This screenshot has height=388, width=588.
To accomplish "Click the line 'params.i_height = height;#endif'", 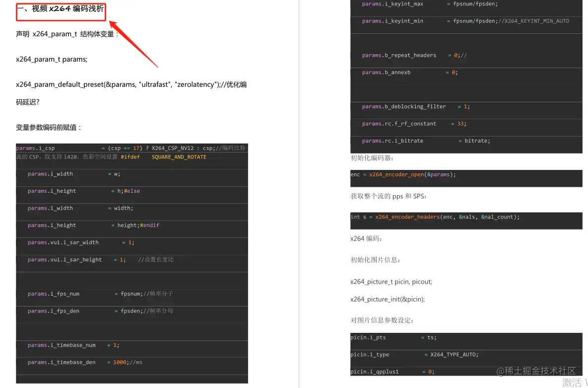I will [93, 226].
